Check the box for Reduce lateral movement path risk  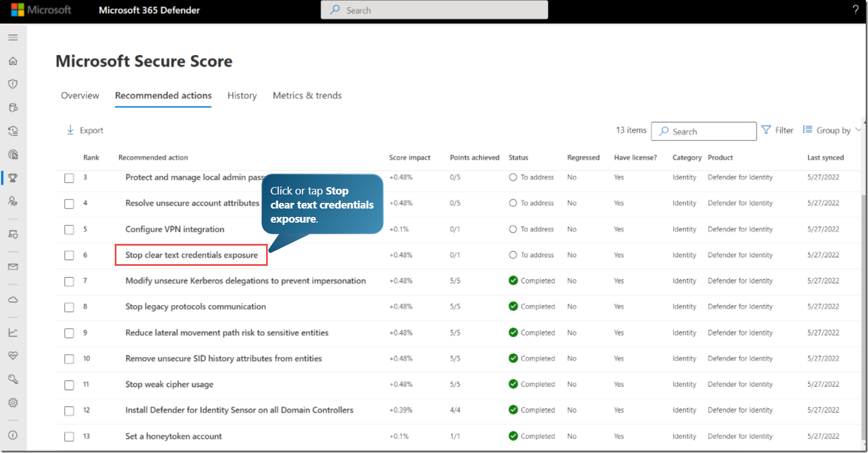point(69,333)
